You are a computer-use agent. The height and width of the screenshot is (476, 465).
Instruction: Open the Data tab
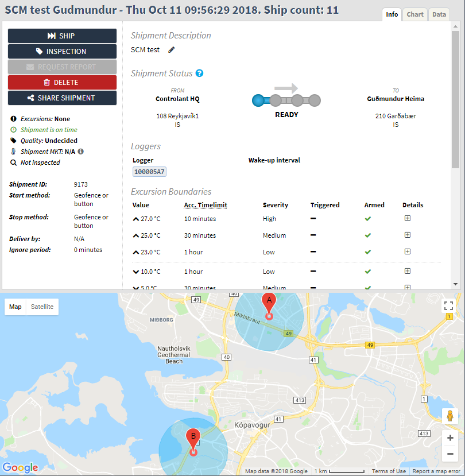(439, 14)
